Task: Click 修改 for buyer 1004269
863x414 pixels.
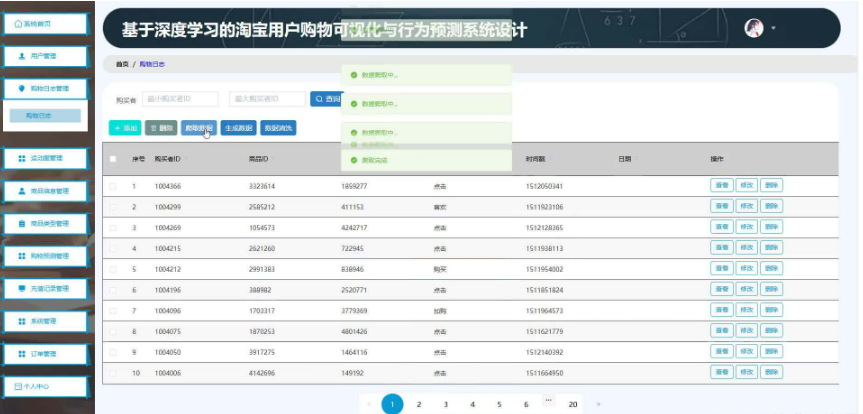Action: pos(746,227)
